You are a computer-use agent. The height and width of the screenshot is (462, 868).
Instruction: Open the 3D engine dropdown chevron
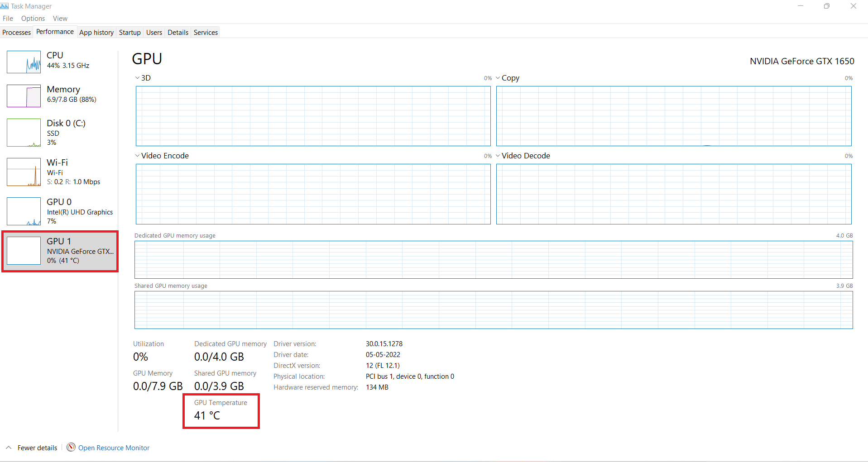click(x=137, y=78)
